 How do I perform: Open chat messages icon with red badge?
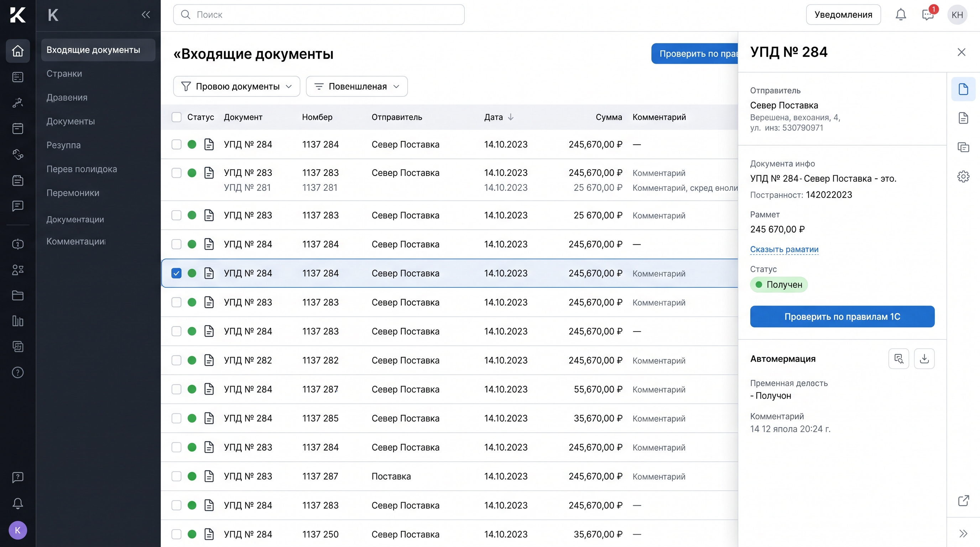928,15
